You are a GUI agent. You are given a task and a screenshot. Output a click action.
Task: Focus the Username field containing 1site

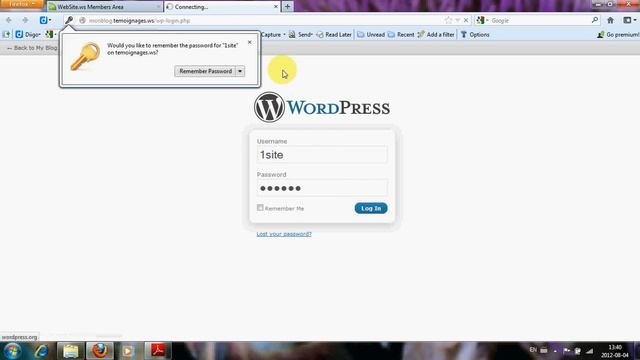(x=322, y=155)
